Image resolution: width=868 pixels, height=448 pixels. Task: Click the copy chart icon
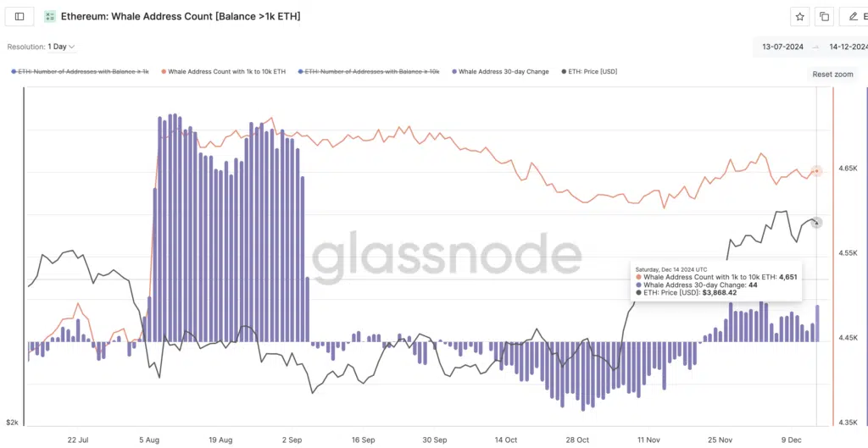(824, 16)
